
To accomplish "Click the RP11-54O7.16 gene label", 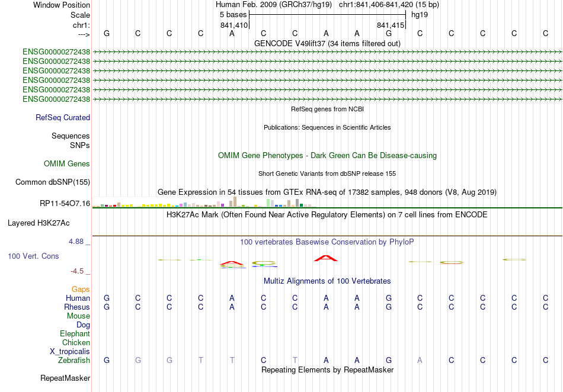I will tap(65, 203).
